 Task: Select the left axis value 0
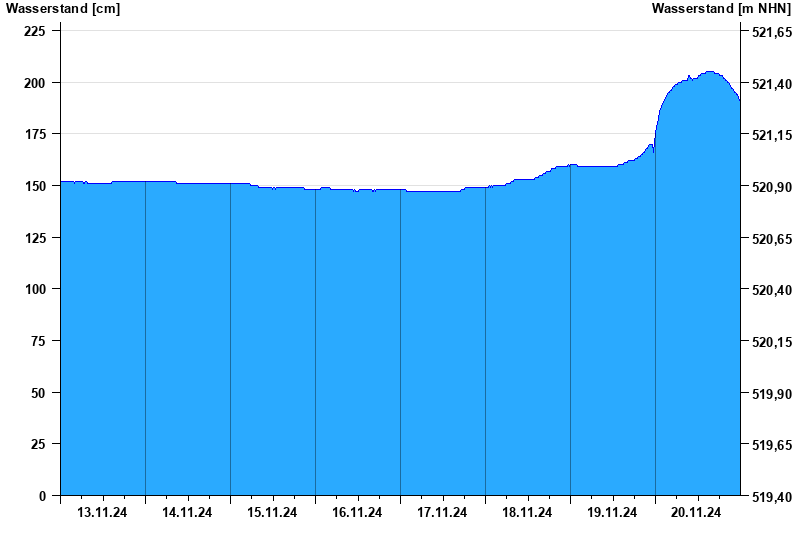(42, 496)
